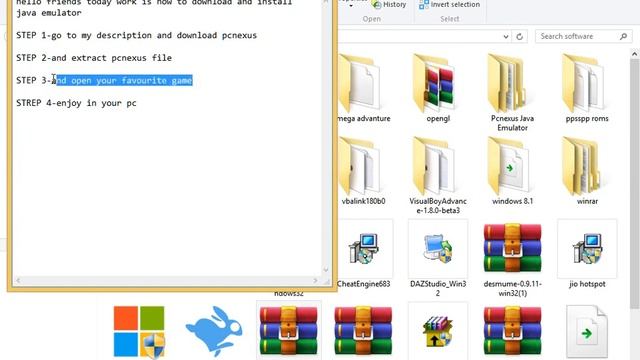640x360 pixels.
Task: Click the History button in the ribbon
Action: [389, 4]
